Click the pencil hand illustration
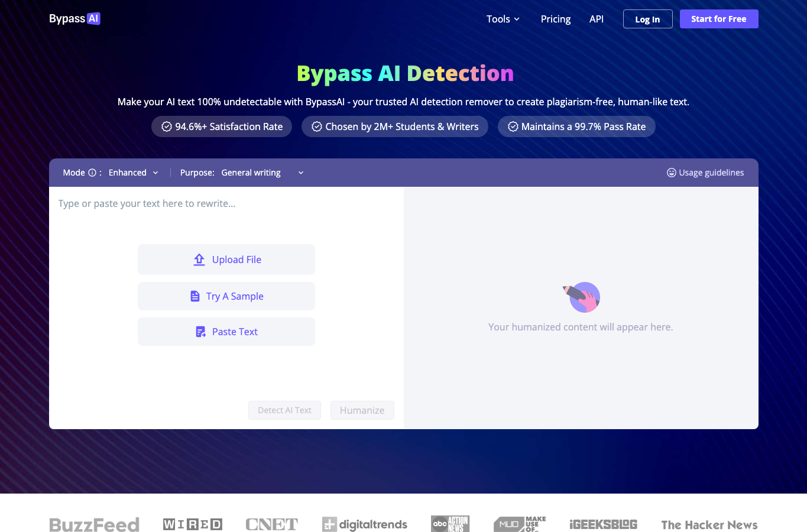This screenshot has height=532, width=807. (582, 297)
